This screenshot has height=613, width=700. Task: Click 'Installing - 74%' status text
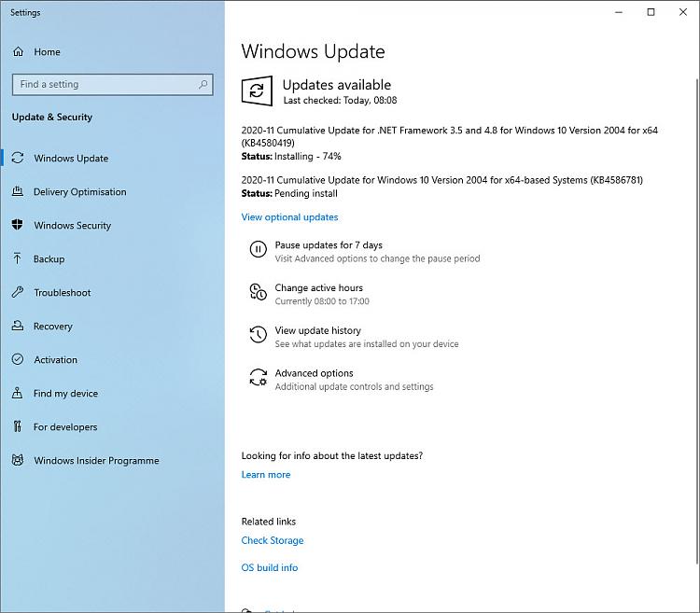click(308, 156)
